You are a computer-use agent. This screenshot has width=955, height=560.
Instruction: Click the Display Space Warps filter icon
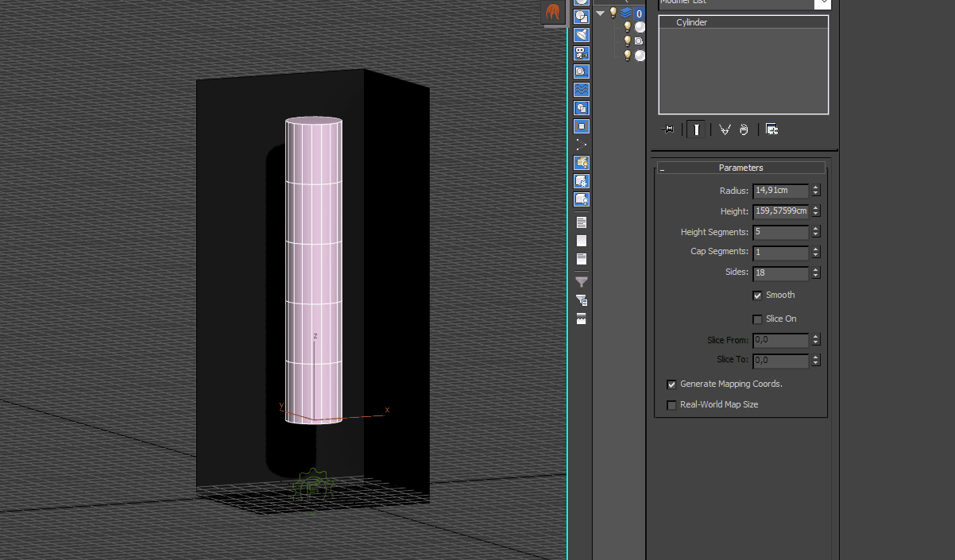pos(582,90)
